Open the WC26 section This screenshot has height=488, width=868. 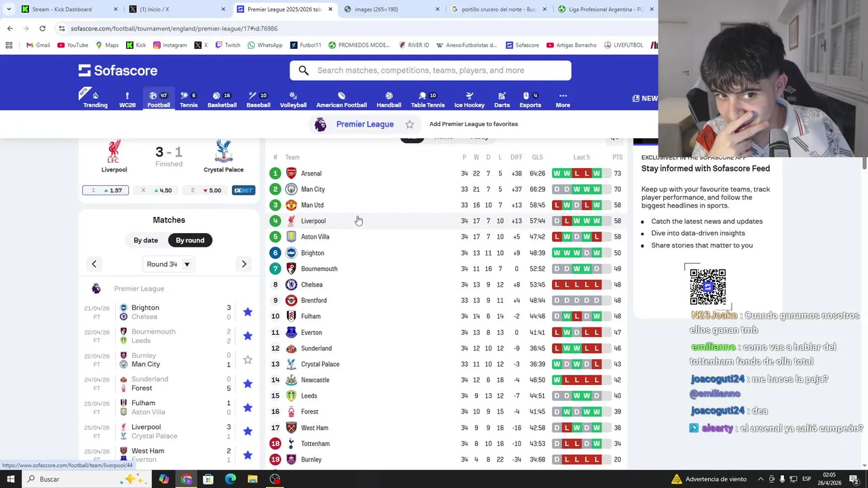pos(127,100)
